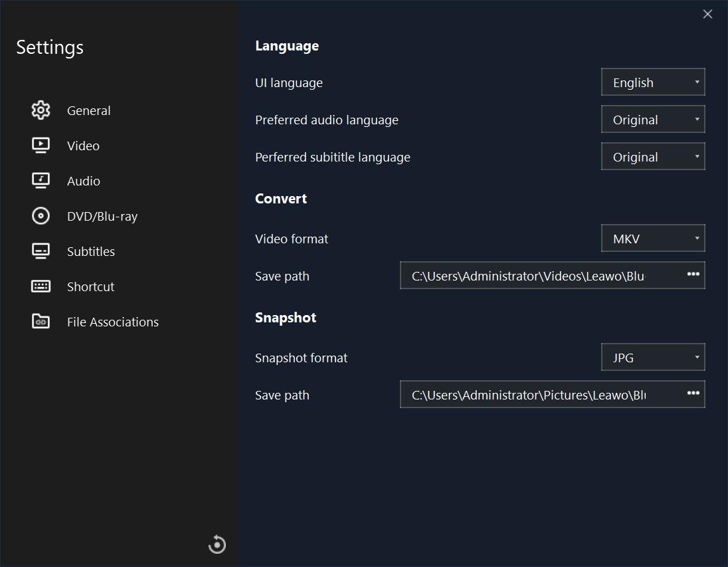The image size is (728, 567).
Task: Close the Settings window
Action: click(707, 14)
